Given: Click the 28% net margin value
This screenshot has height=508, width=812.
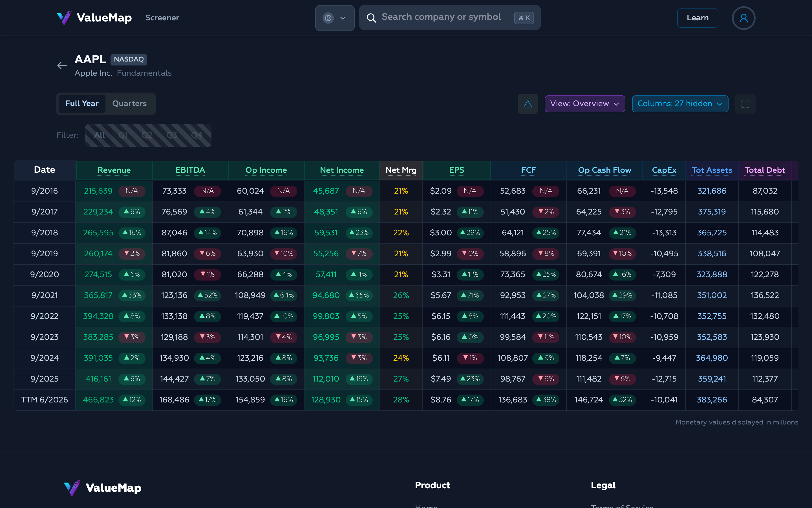Looking at the screenshot, I should (x=401, y=400).
